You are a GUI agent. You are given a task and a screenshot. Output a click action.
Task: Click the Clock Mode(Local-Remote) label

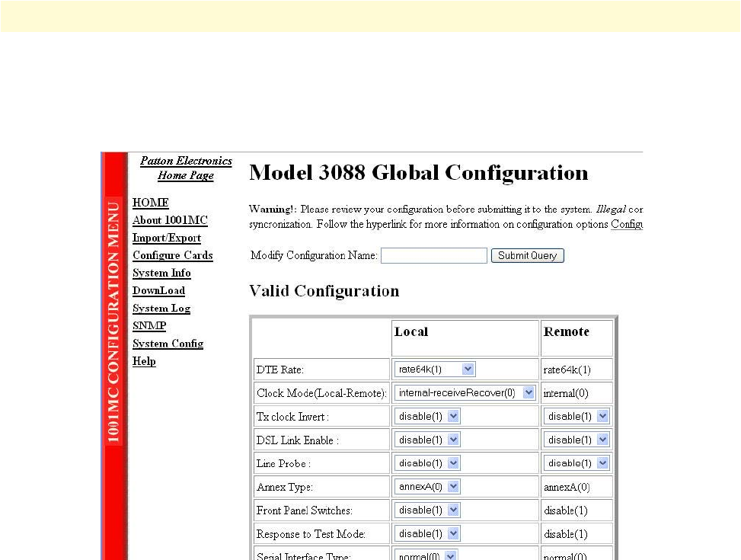click(321, 393)
